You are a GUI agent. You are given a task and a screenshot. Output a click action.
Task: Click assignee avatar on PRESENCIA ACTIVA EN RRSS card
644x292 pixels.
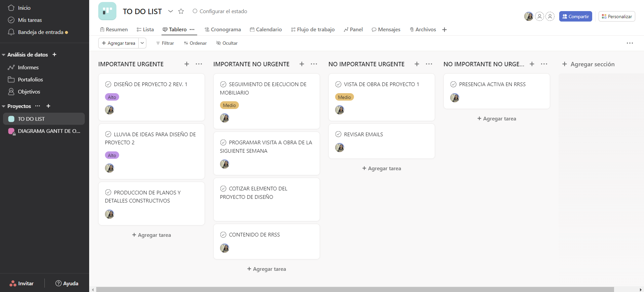pos(455,98)
